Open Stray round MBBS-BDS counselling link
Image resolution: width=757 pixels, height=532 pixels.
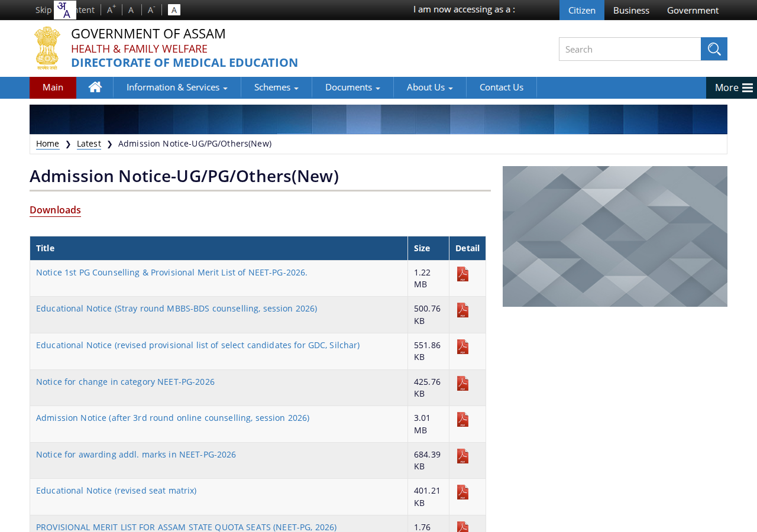[176, 309]
